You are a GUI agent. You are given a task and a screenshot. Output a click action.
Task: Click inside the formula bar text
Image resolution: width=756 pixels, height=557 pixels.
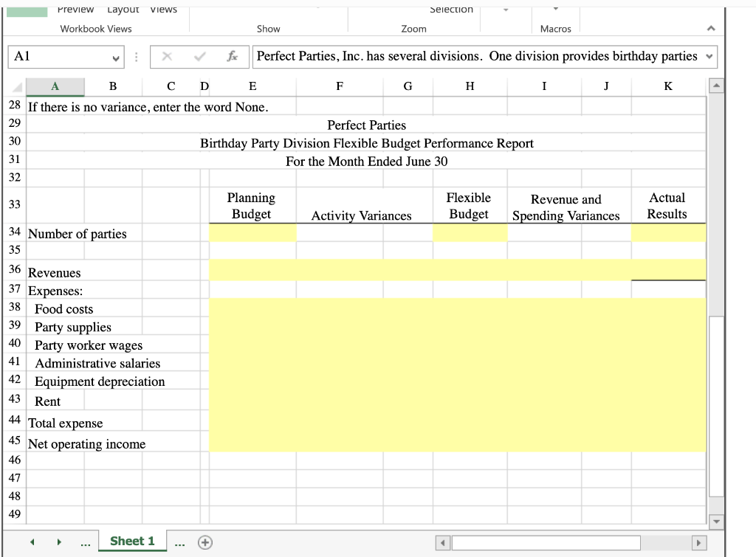[x=476, y=56]
